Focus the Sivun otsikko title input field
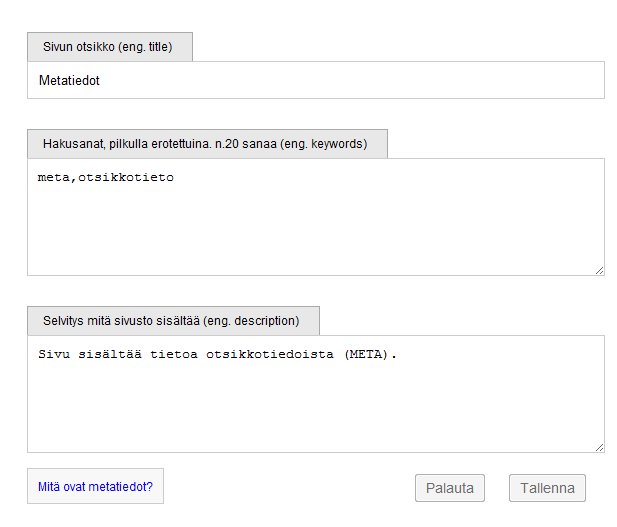The width and height of the screenshot is (617, 527). 315,80
